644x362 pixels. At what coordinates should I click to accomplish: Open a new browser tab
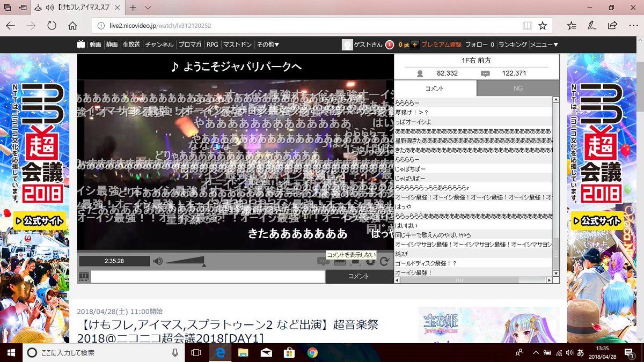[x=133, y=8]
